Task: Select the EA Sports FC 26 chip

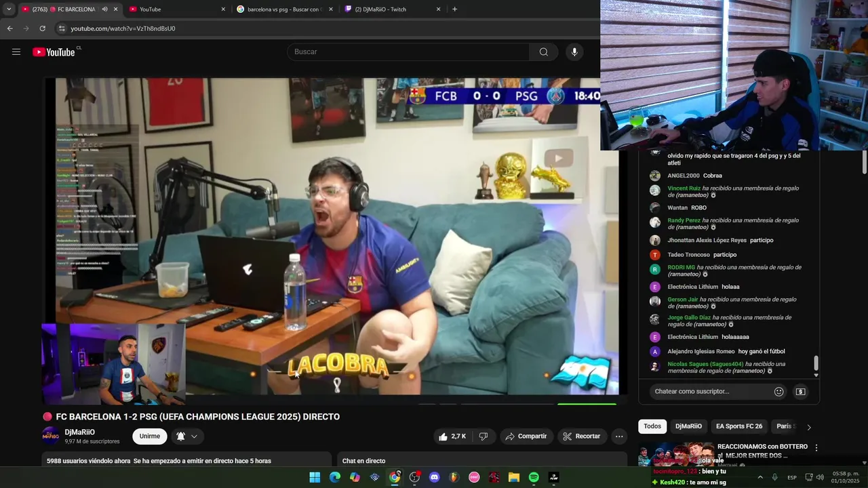Action: pyautogui.click(x=739, y=426)
